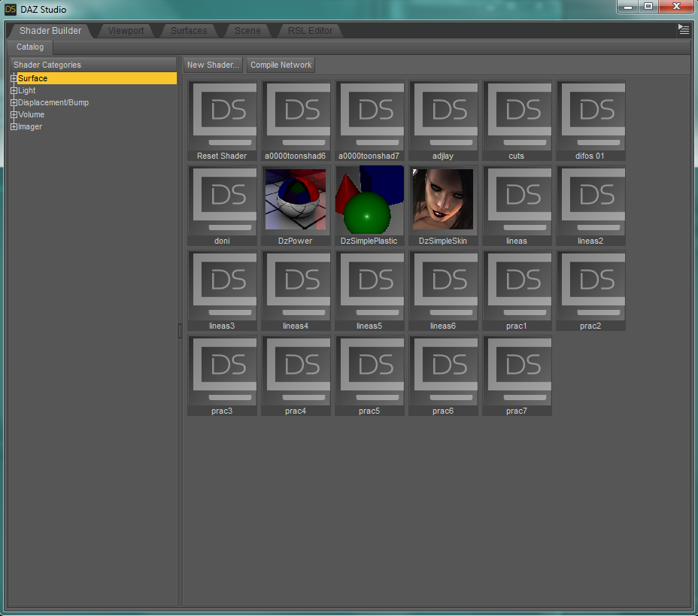Click the Shader Categories column header
Screen dimensions: 698x616
[93, 65]
